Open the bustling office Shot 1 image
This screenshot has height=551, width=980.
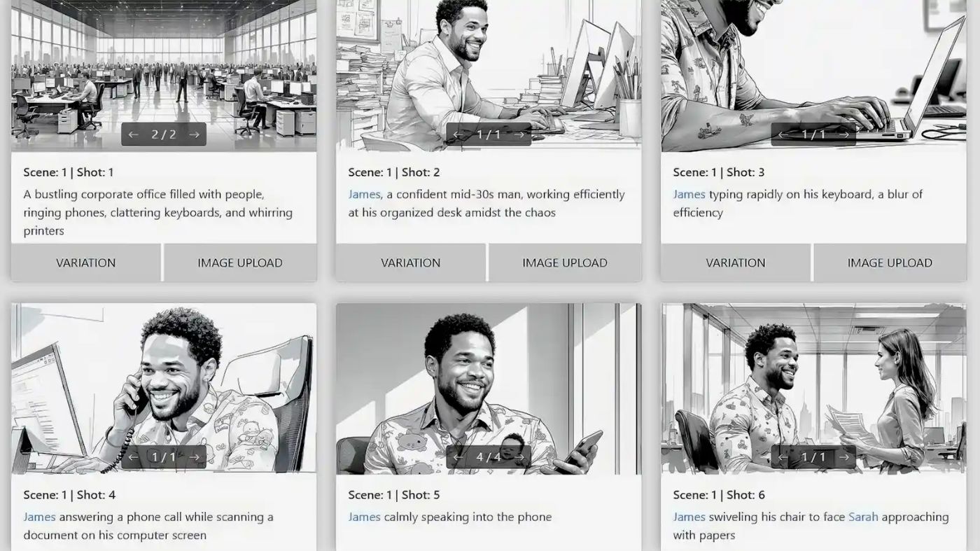click(x=164, y=76)
